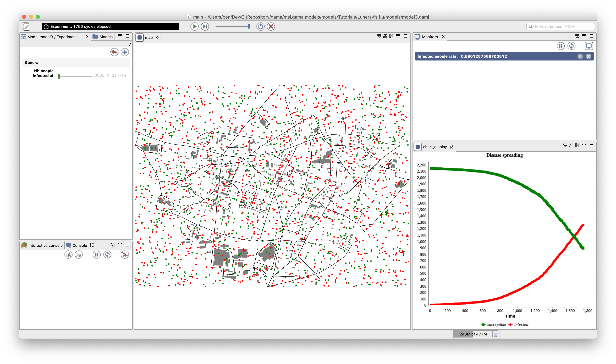
Task: Reload the experiment from the main toolbar
Action: (x=260, y=26)
